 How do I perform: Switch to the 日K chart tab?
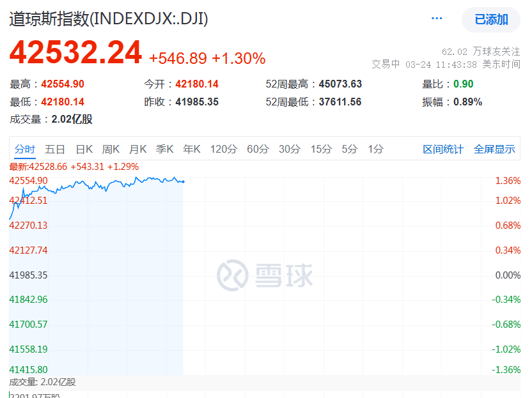pos(84,149)
